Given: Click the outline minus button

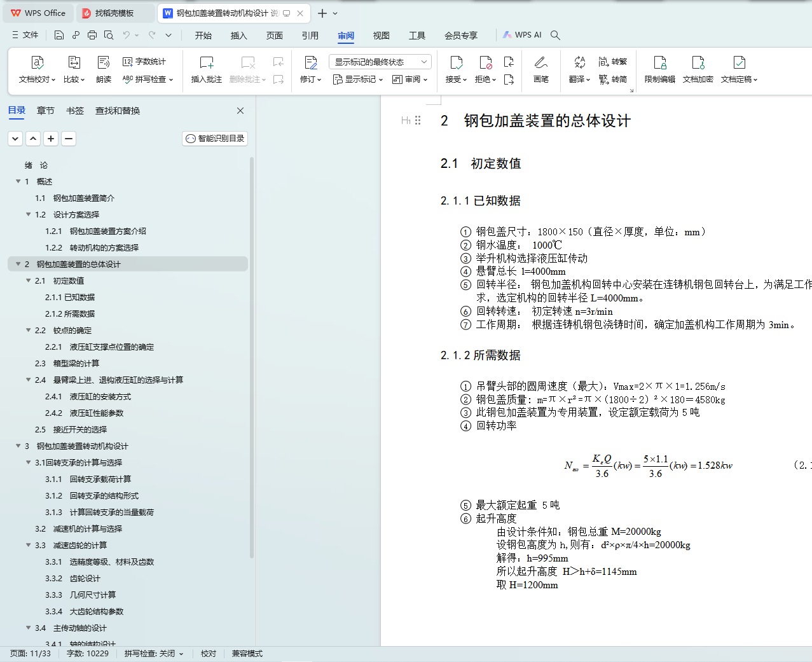Looking at the screenshot, I should pos(69,139).
